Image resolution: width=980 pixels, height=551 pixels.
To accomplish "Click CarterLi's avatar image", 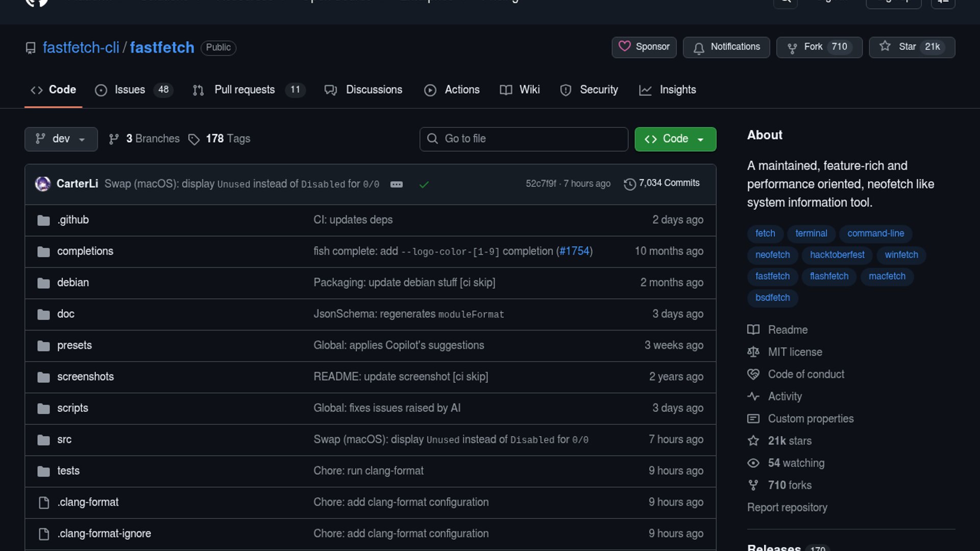I will coord(43,184).
